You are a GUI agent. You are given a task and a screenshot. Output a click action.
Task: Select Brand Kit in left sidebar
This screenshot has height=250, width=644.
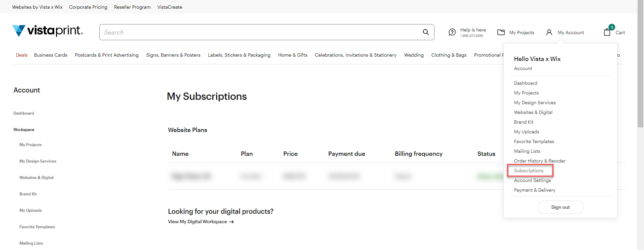pos(28,194)
